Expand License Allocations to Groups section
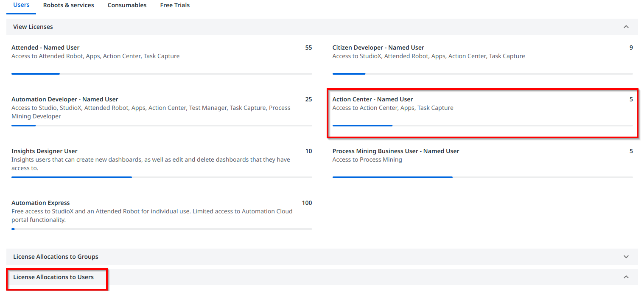Viewport: 644px width, 291px height. [626, 257]
